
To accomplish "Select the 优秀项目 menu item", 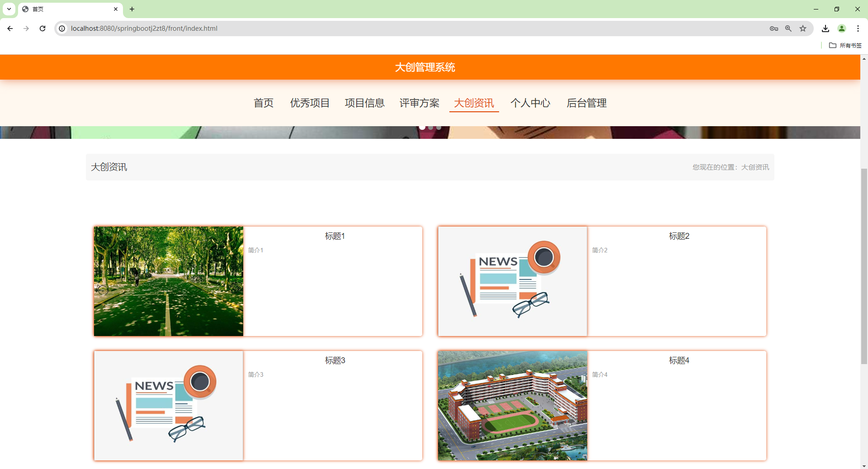I will coord(310,103).
